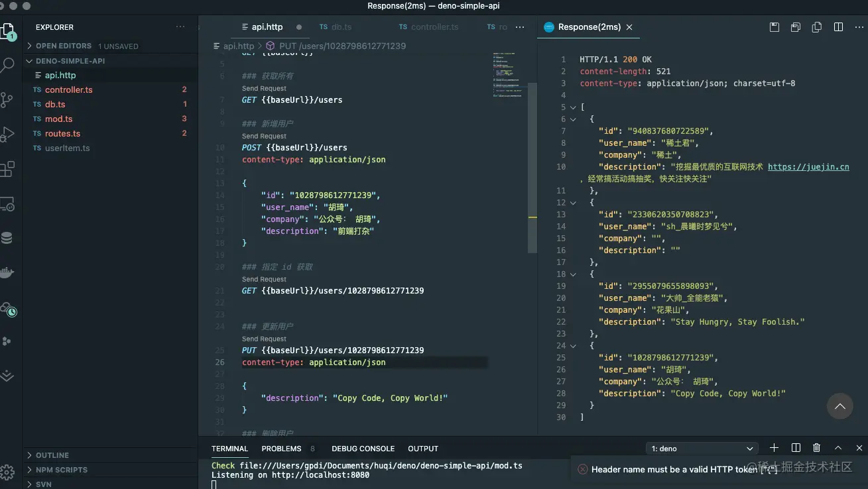868x489 pixels.
Task: Create a new terminal with plus icon
Action: tap(774, 448)
